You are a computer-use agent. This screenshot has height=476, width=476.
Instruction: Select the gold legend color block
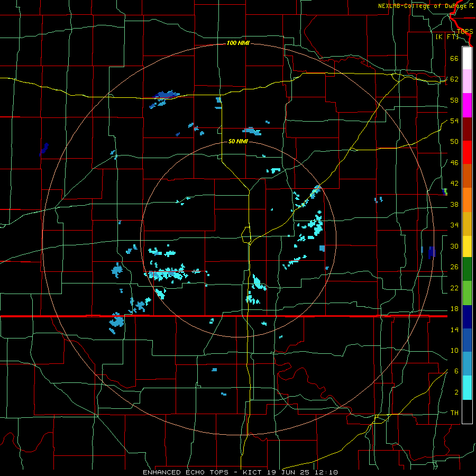tap(467, 224)
